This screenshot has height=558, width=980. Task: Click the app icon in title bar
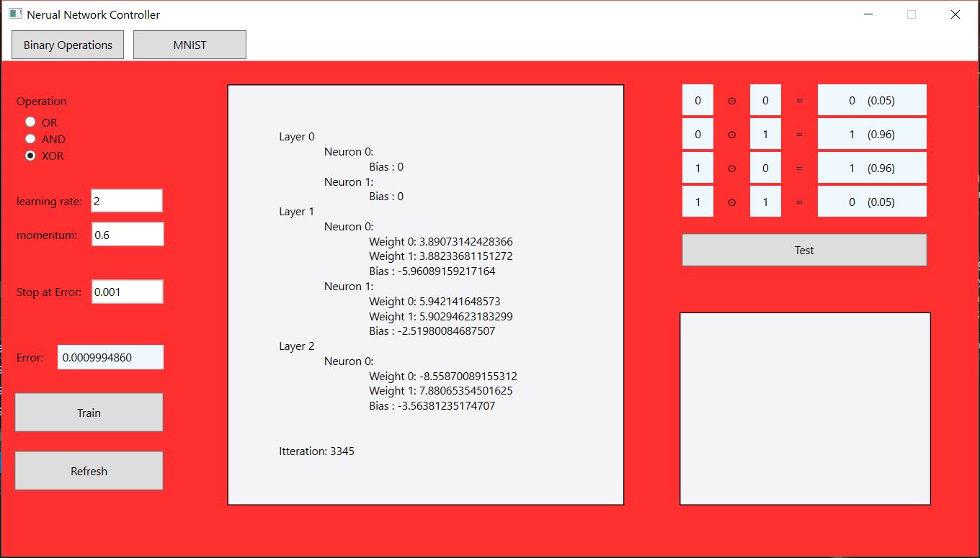[15, 14]
